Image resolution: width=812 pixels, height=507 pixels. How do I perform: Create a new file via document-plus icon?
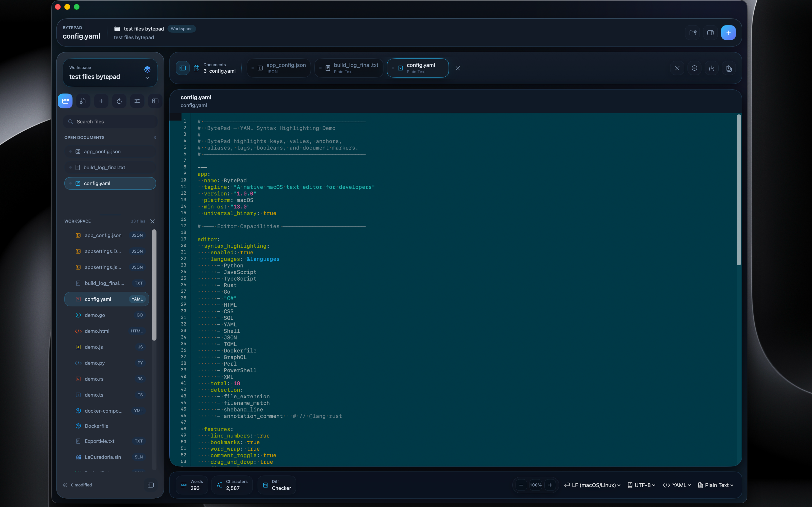83,101
